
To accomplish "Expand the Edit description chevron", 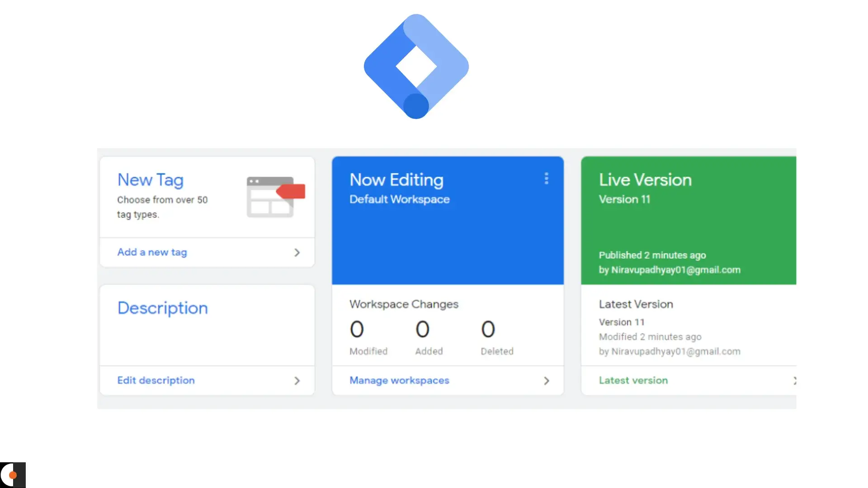I will (x=297, y=381).
